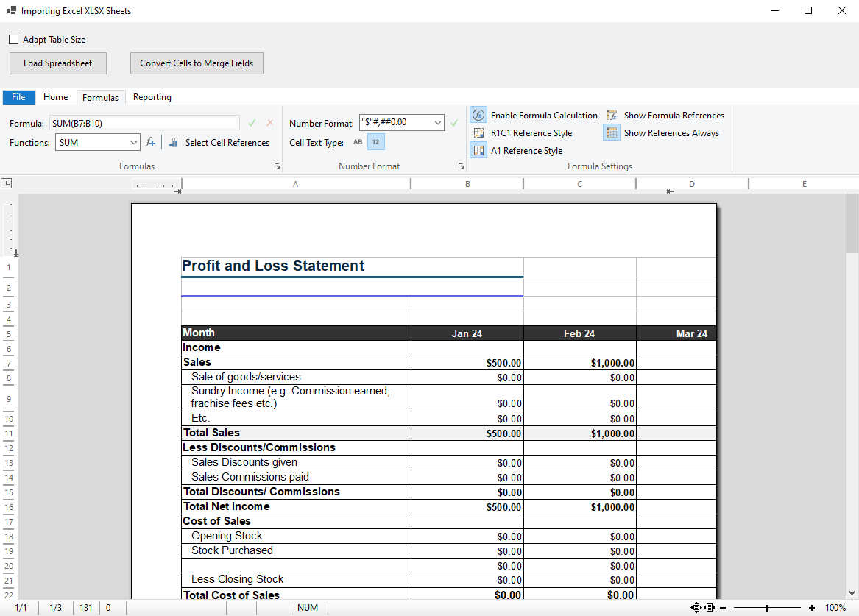This screenshot has width=859, height=616.
Task: Switch to the Home tab
Action: point(56,97)
